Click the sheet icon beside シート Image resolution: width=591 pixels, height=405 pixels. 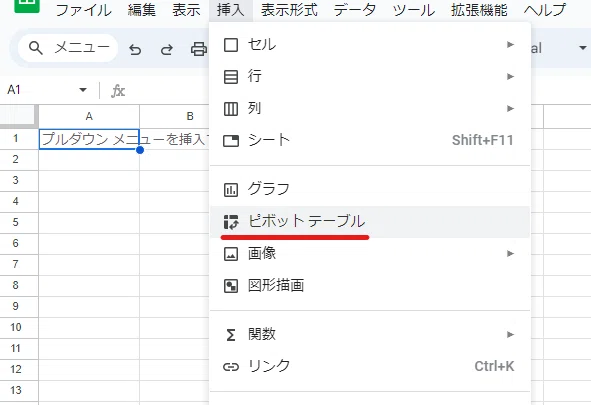click(231, 141)
